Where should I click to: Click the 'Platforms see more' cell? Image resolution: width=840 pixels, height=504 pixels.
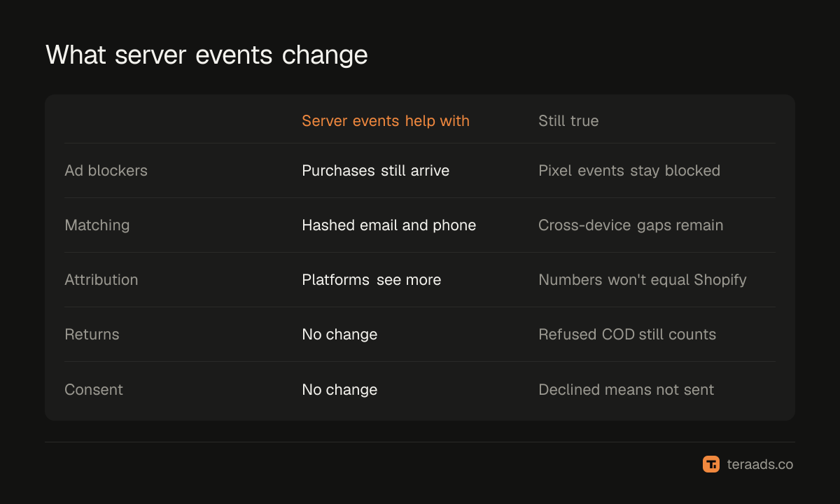(x=372, y=279)
